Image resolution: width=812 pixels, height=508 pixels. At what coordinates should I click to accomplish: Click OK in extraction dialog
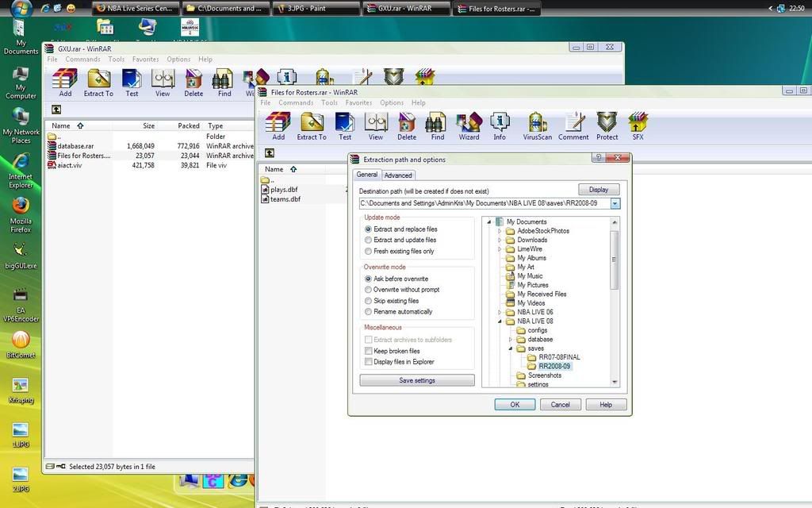[515, 404]
